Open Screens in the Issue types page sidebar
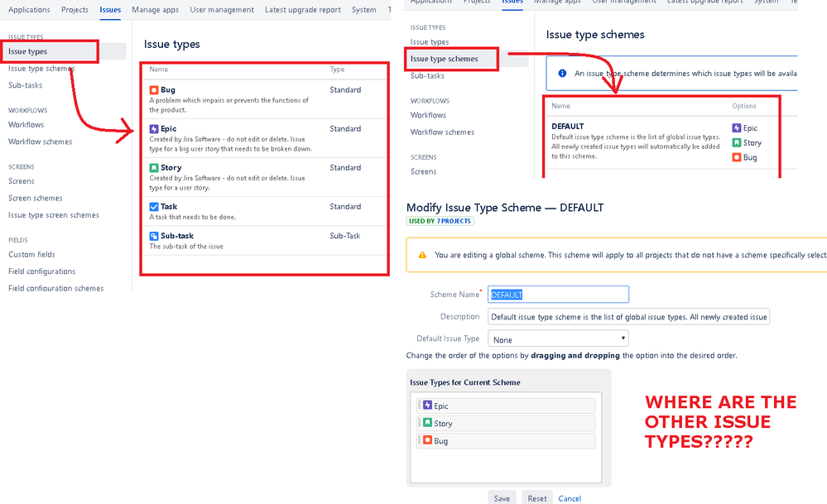The image size is (827, 504). [21, 181]
